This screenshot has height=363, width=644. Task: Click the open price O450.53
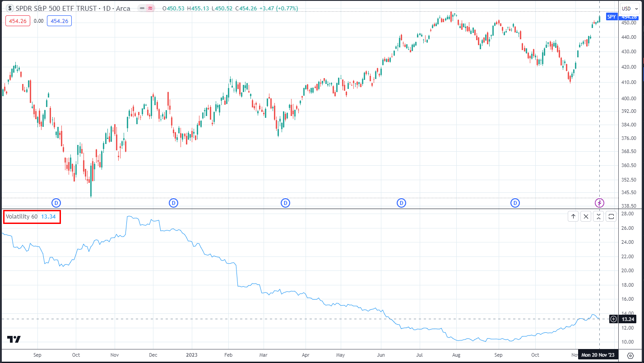(x=173, y=9)
